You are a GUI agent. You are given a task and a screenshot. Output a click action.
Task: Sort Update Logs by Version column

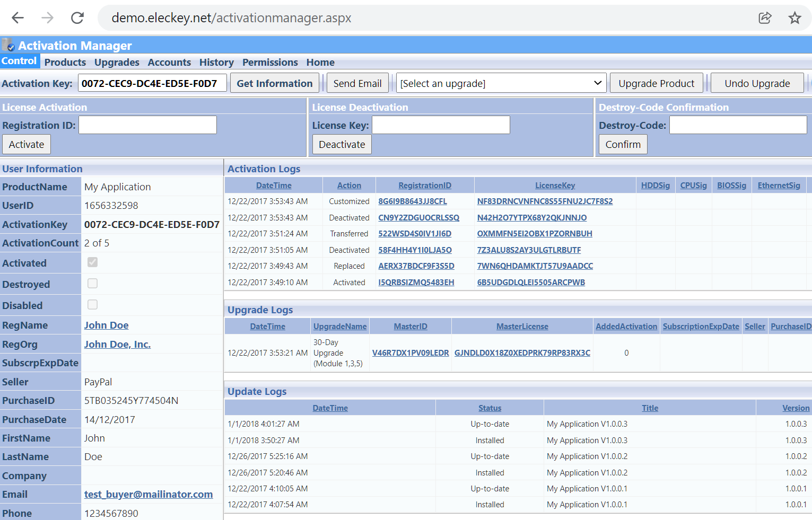796,408
